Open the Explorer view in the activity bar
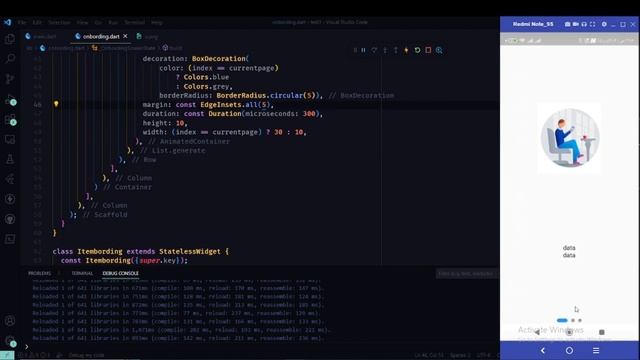 coord(10,39)
